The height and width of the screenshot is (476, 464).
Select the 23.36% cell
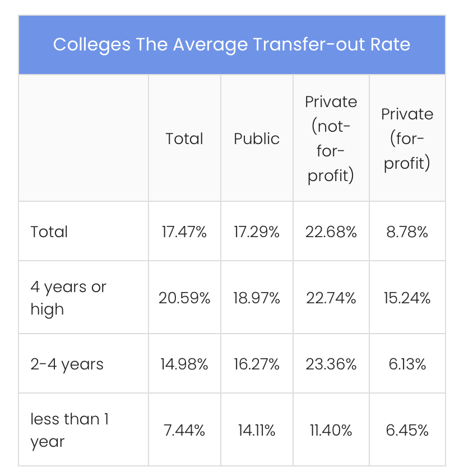(x=331, y=364)
